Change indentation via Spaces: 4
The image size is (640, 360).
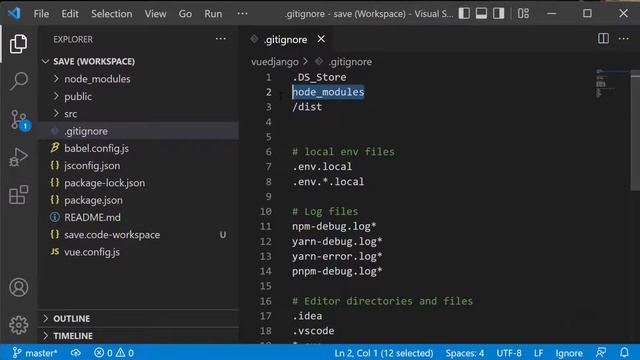(x=464, y=353)
